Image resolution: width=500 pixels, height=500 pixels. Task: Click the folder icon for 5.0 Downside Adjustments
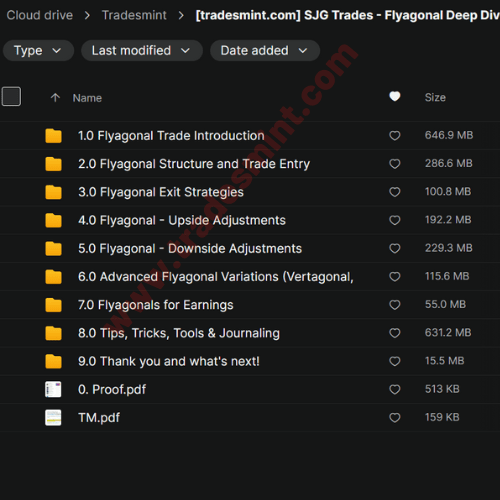53,249
